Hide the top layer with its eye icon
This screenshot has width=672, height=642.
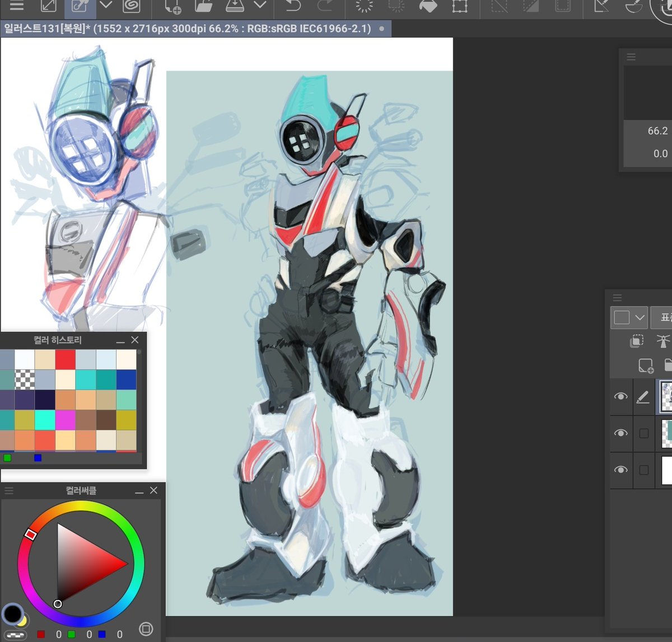620,396
